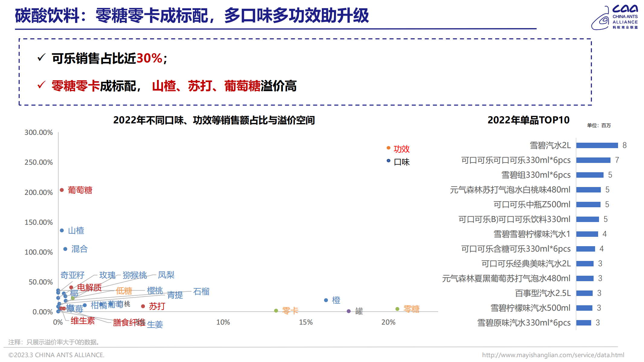Click the 百事型汽水2.5L bar
This screenshot has width=644, height=362.
(x=585, y=293)
